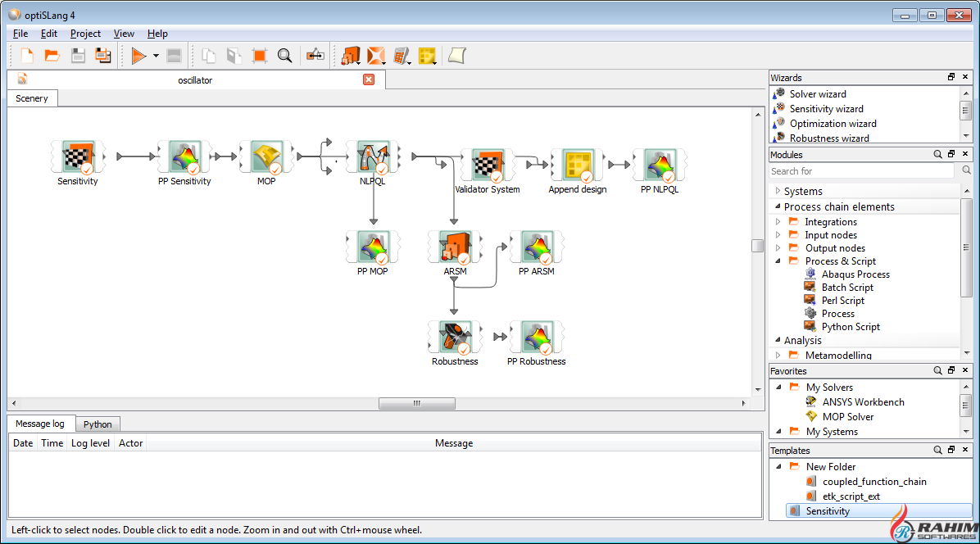The width and height of the screenshot is (980, 544).
Task: Switch to the Message log tab
Action: pyautogui.click(x=40, y=424)
